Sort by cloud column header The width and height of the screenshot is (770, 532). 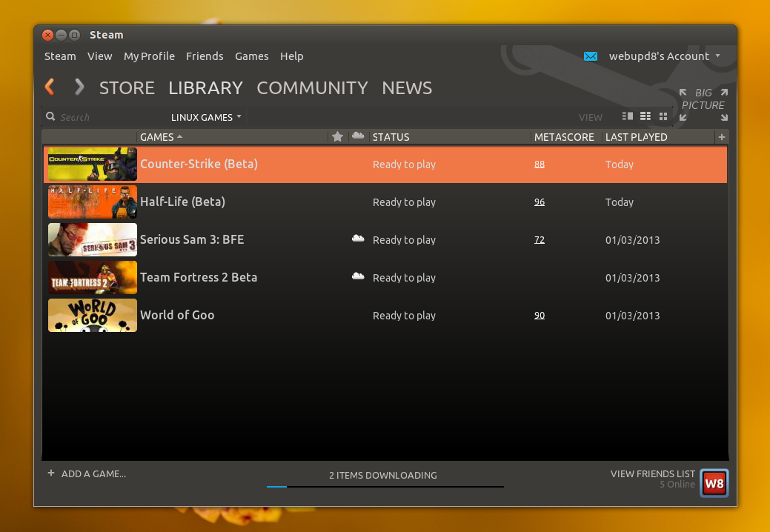coord(358,136)
